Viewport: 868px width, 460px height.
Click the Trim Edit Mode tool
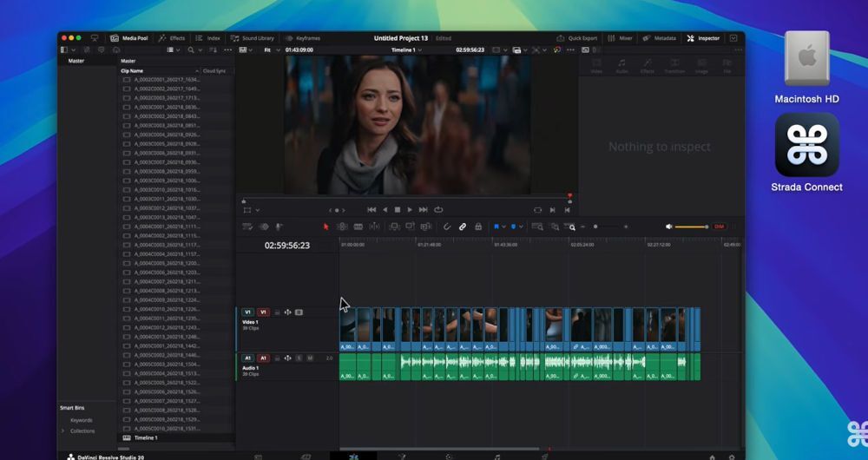[x=342, y=227]
